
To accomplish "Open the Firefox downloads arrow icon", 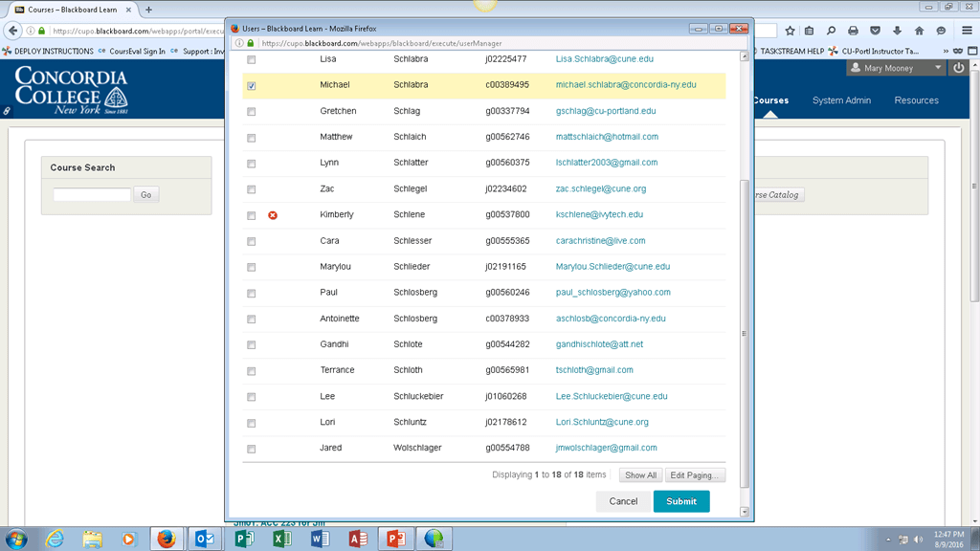I will [x=897, y=31].
